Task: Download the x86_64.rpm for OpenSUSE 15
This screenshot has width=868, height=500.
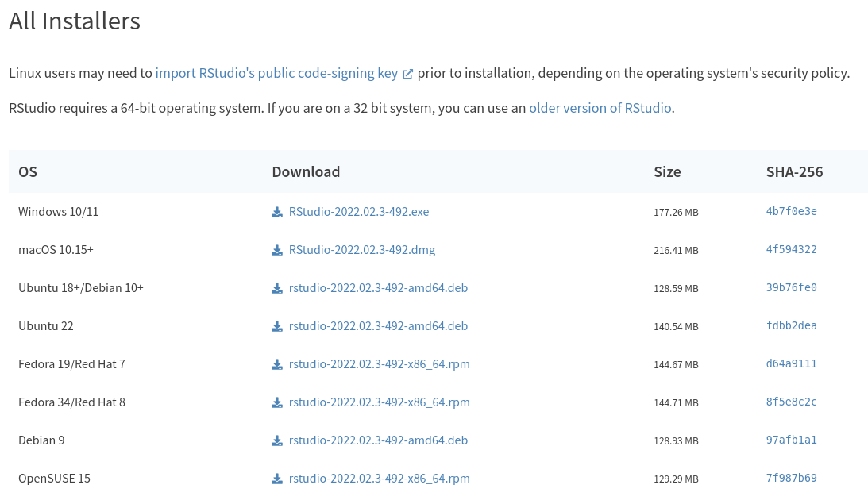Action: pyautogui.click(x=379, y=479)
